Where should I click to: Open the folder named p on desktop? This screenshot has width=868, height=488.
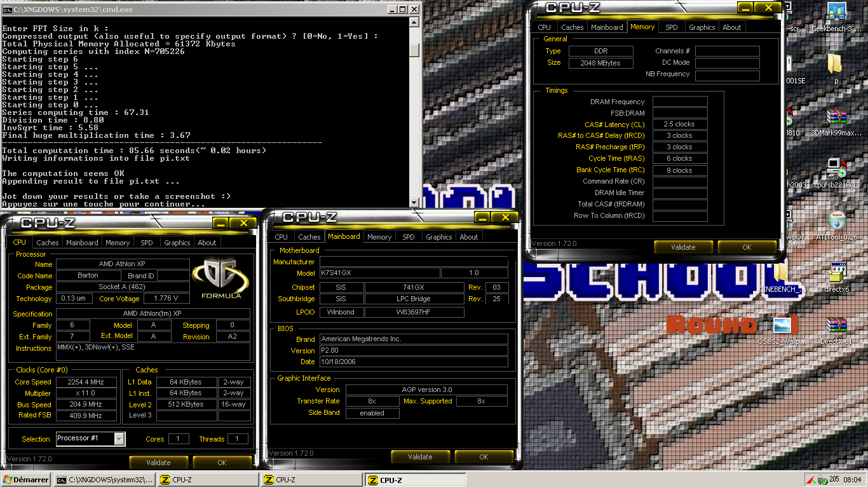click(836, 64)
